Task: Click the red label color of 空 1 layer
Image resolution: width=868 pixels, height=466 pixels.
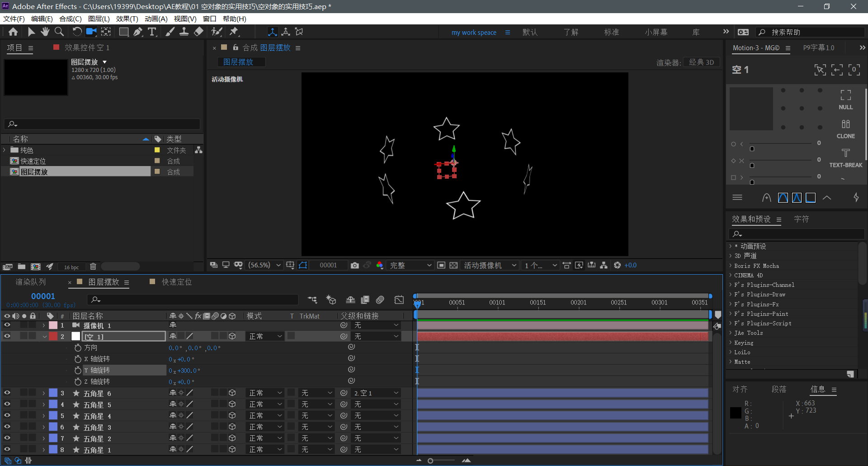Action: [x=53, y=336]
